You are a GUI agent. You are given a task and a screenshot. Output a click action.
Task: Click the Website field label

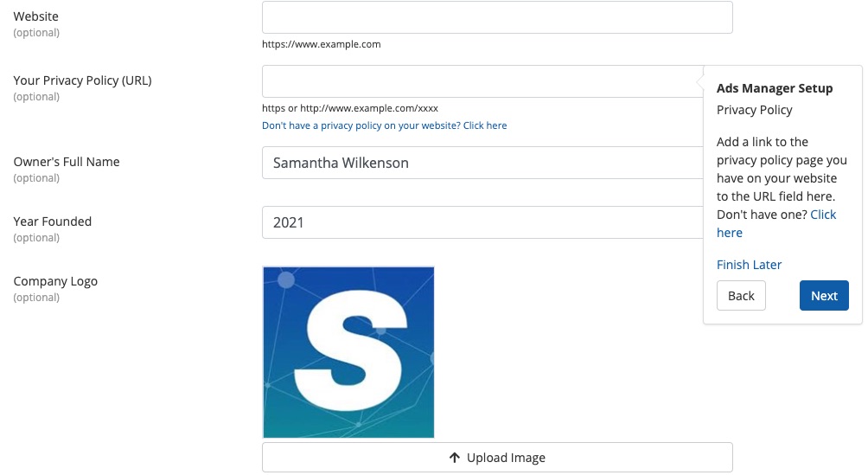[36, 16]
